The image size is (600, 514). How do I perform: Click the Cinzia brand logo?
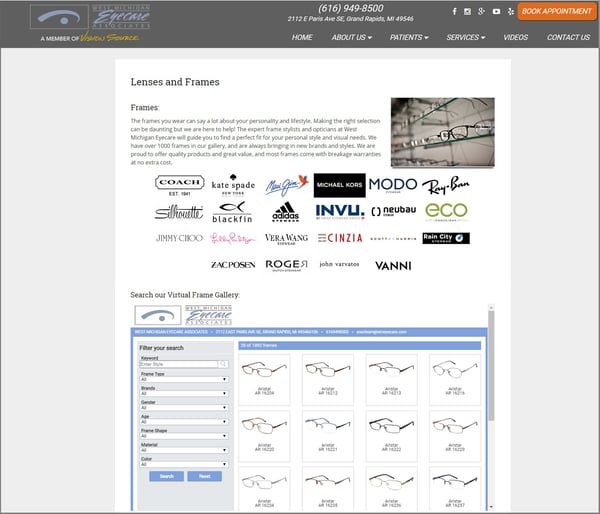tap(340, 238)
